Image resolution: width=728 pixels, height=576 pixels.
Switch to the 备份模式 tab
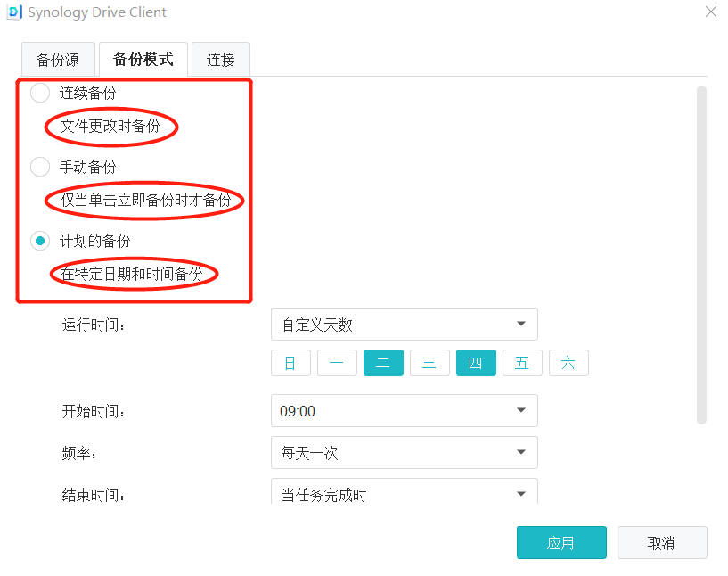coord(143,59)
